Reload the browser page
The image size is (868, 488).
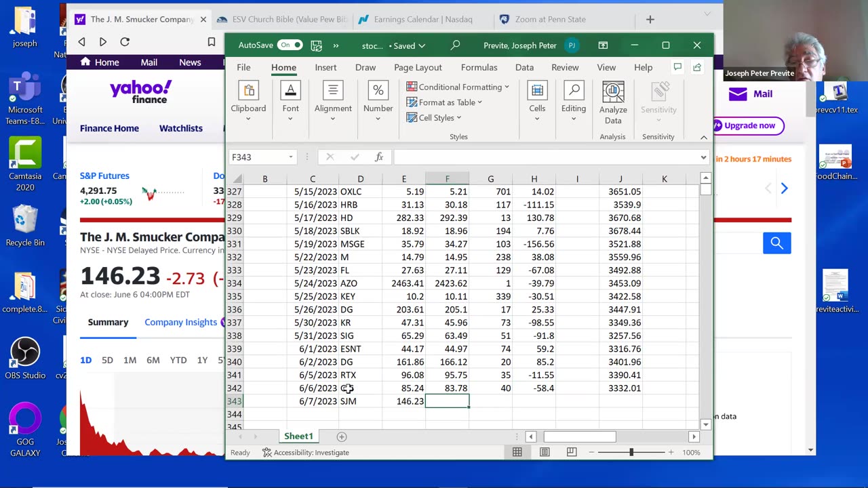point(125,42)
